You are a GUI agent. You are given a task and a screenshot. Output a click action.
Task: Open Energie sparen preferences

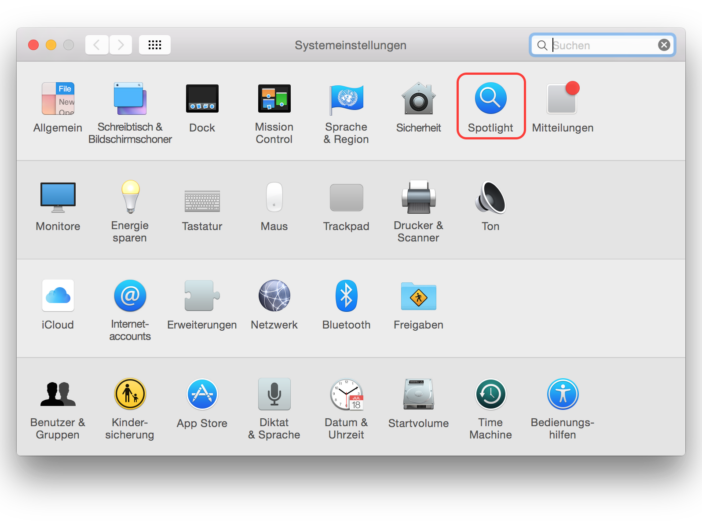130,211
